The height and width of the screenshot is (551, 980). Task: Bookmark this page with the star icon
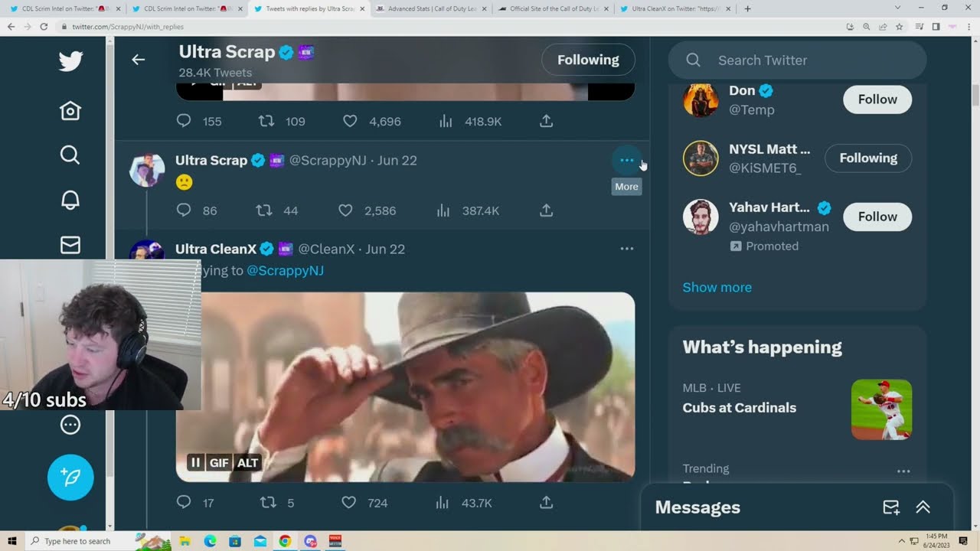click(x=899, y=27)
